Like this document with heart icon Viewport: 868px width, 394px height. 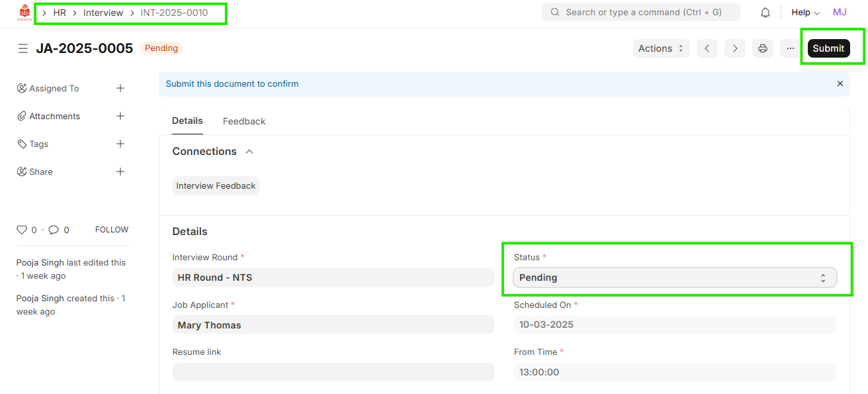click(22, 230)
